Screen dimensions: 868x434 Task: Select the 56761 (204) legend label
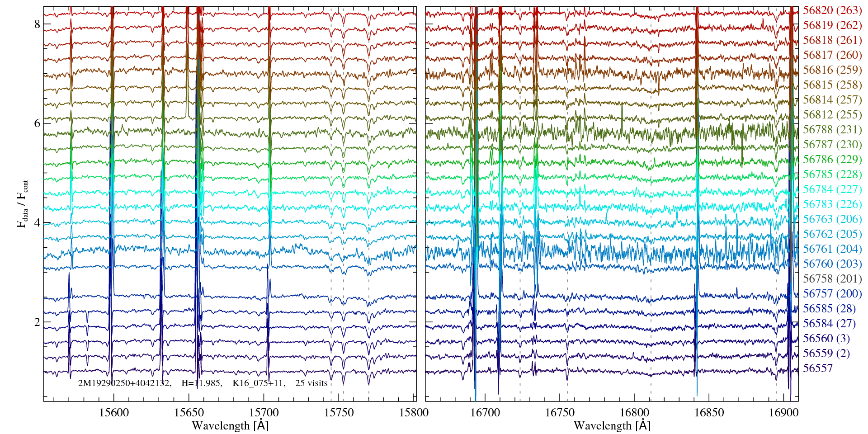pos(832,249)
